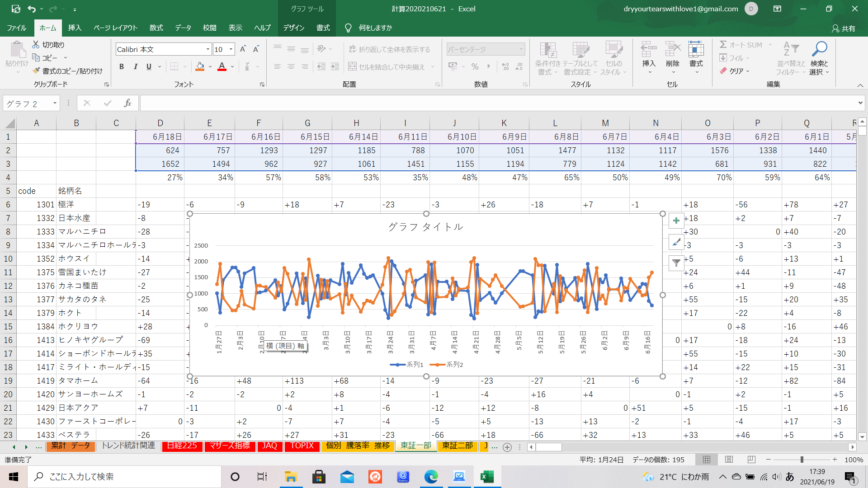Image resolution: width=868 pixels, height=488 pixels.
Task: Click the increase font size icon
Action: (x=243, y=49)
